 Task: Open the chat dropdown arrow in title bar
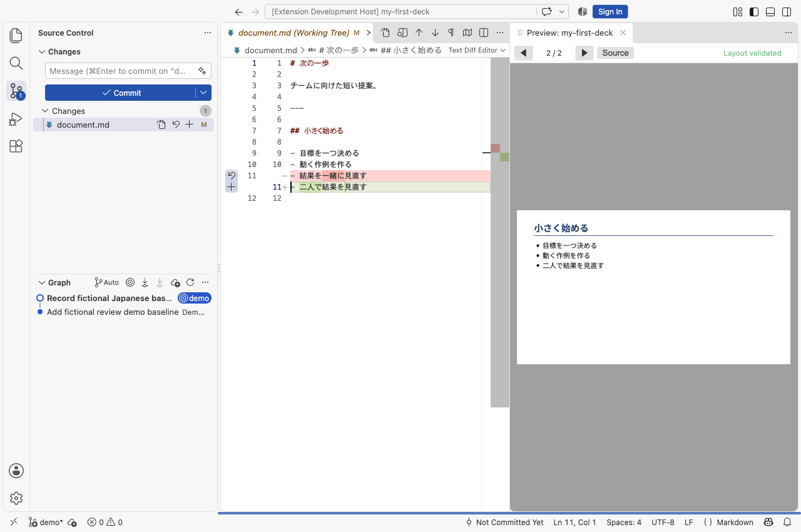point(562,12)
